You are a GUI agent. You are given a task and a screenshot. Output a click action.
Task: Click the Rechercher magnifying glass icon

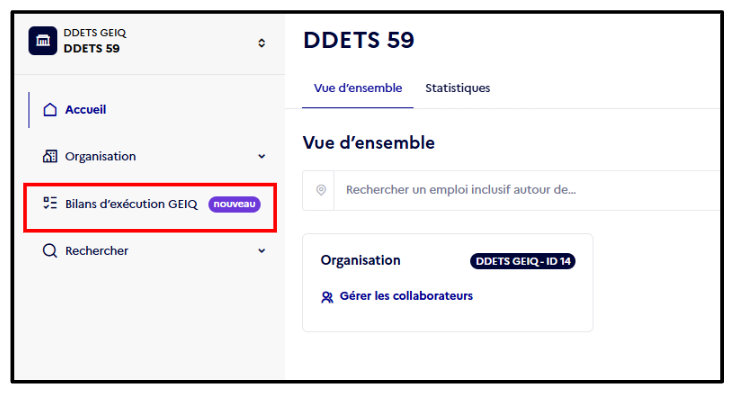50,251
